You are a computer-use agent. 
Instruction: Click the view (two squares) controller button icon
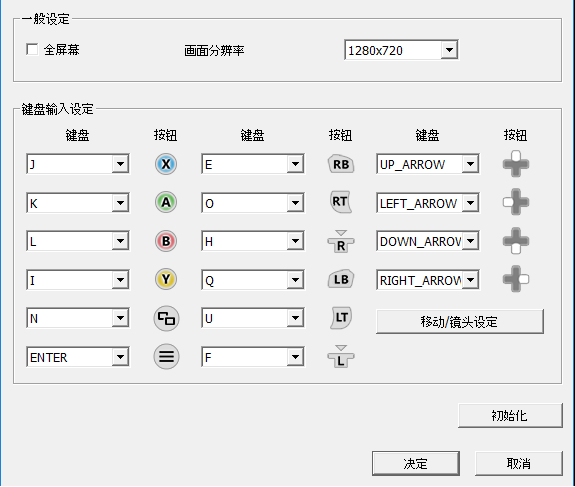point(166,318)
